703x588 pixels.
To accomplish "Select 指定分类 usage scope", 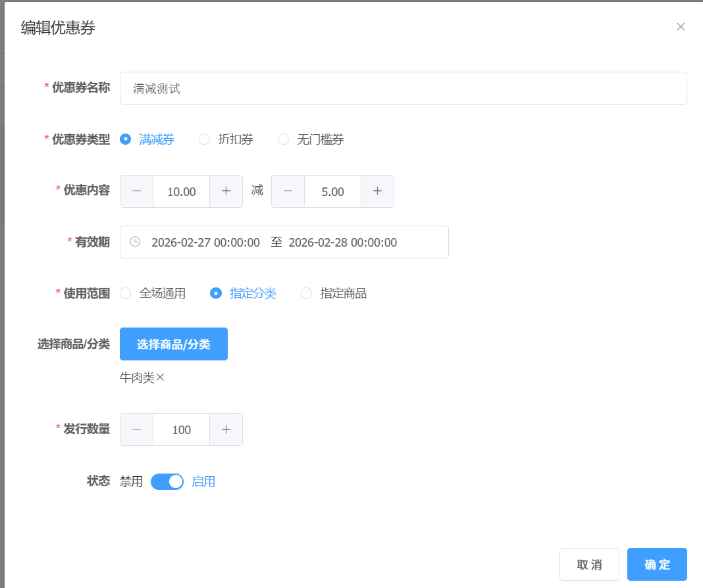I will [216, 293].
